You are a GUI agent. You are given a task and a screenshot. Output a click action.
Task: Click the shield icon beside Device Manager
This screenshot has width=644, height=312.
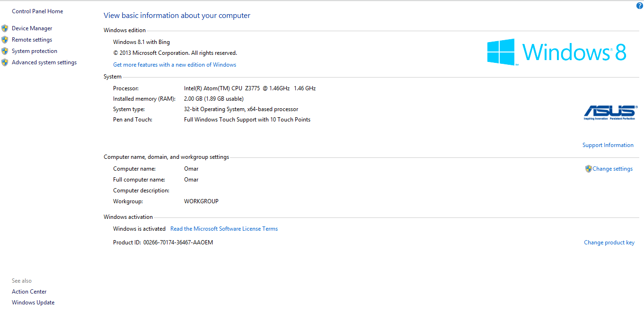click(5, 28)
